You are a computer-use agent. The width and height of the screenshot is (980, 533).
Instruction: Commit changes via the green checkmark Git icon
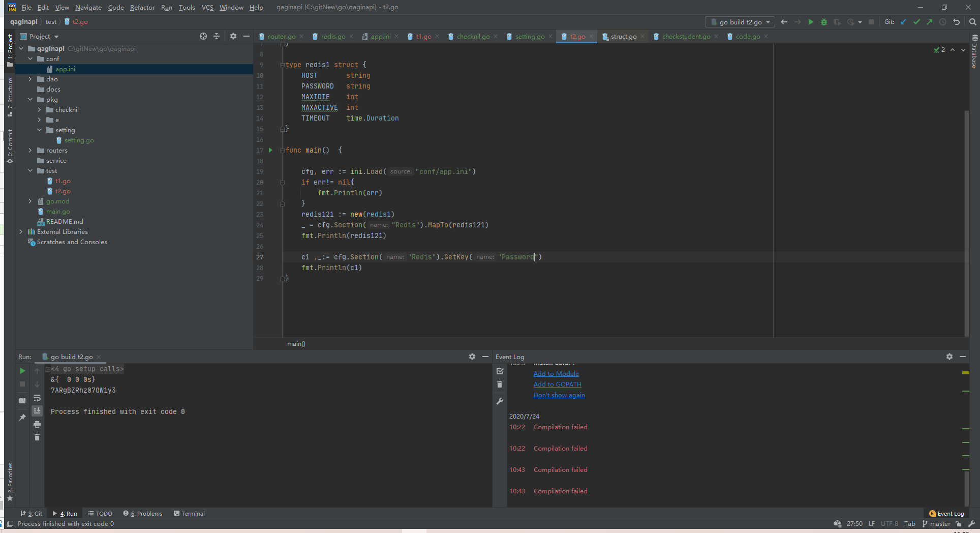click(916, 22)
